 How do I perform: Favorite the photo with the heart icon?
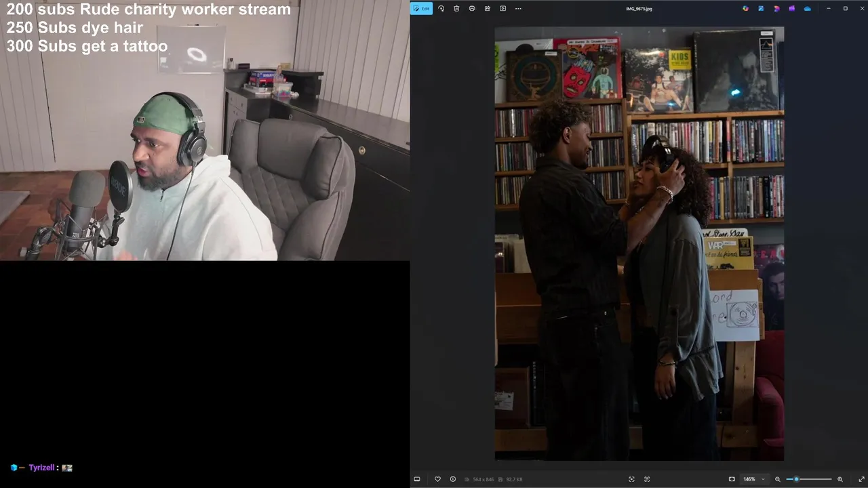(x=437, y=479)
